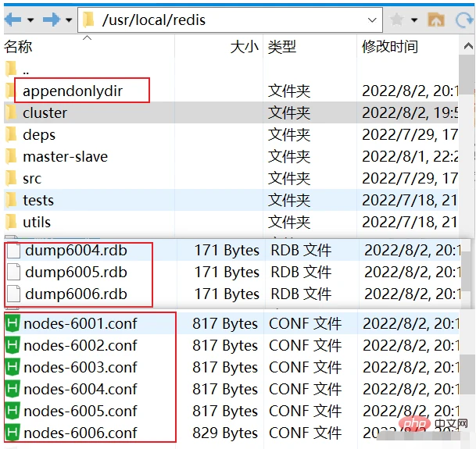This screenshot has width=476, height=449.
Task: Click the /usr/local/redis path field
Action: click(230, 20)
